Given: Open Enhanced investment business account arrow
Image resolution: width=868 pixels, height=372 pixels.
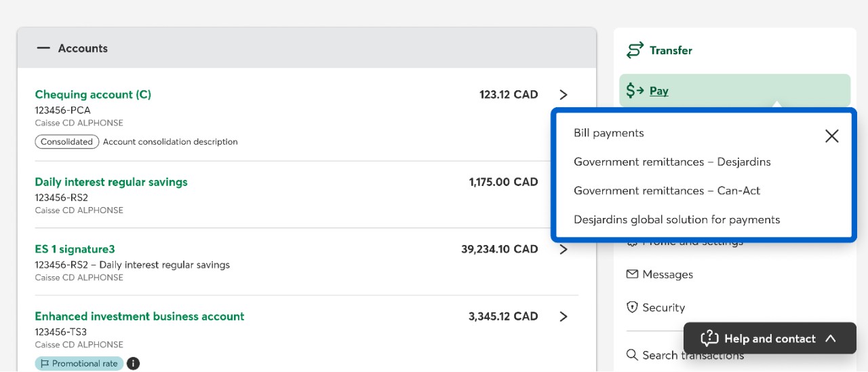Looking at the screenshot, I should (564, 316).
